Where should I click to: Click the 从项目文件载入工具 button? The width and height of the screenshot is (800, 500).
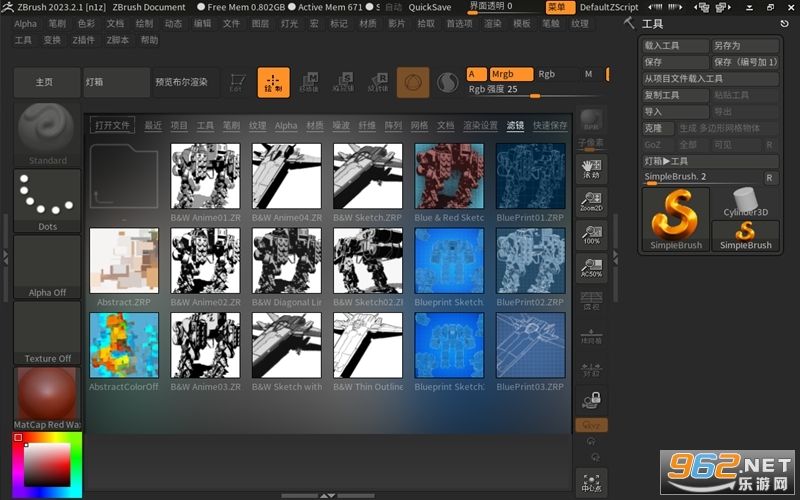(711, 79)
